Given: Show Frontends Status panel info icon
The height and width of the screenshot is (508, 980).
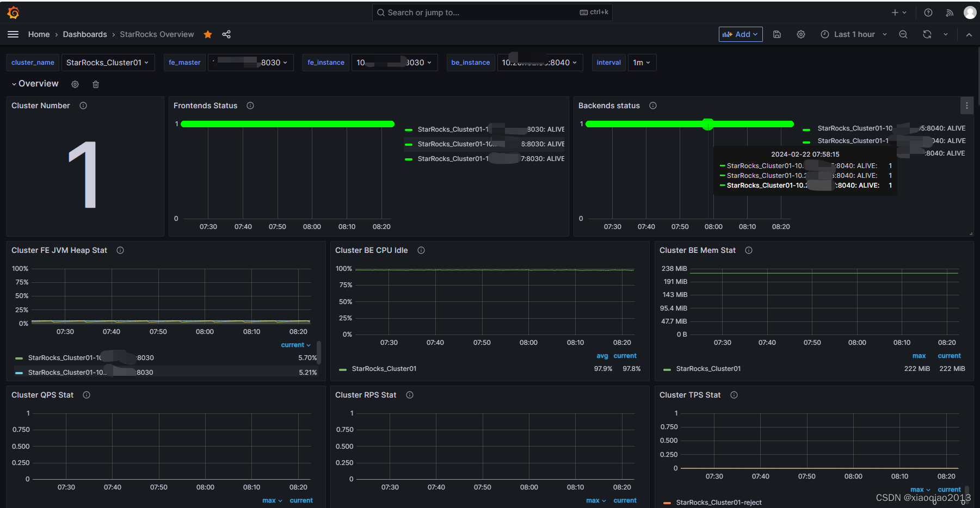Looking at the screenshot, I should point(250,106).
